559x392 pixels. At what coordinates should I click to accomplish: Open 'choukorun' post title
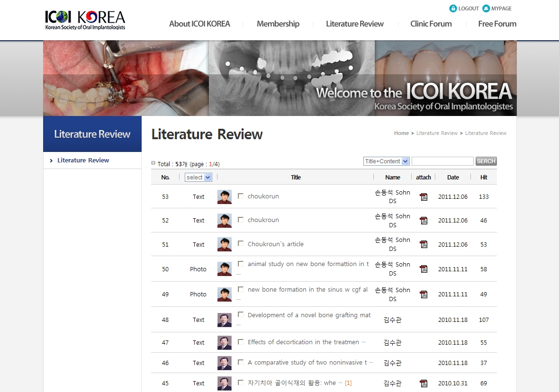(x=263, y=196)
